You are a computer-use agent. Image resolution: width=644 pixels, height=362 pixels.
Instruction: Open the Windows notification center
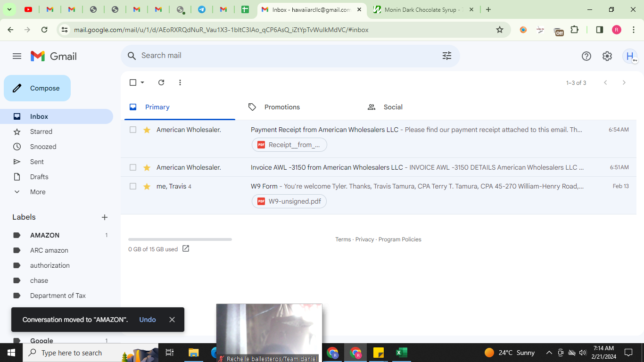[628, 353]
